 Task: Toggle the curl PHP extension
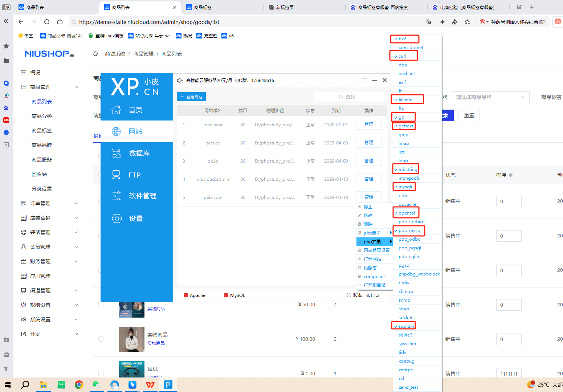pos(402,56)
